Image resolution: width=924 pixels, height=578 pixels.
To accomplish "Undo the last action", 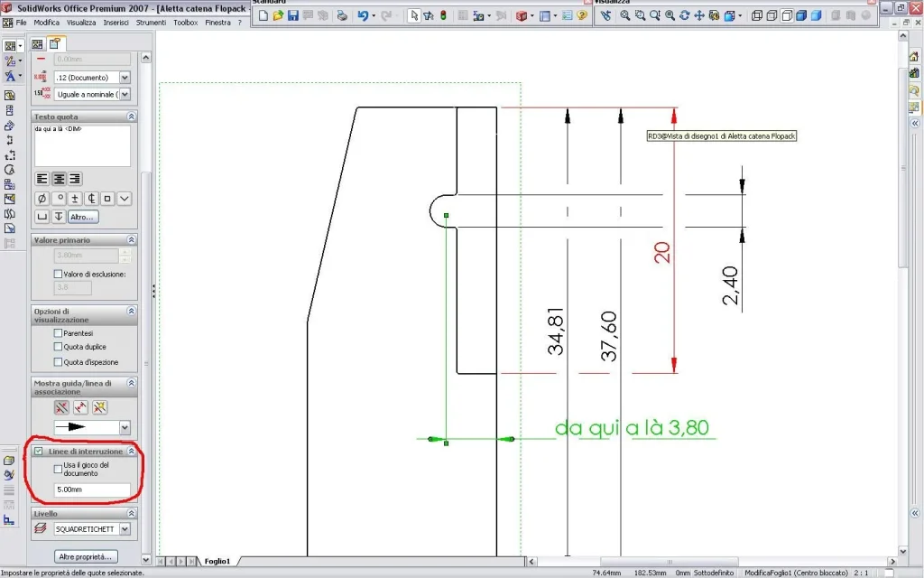I will pos(363,16).
